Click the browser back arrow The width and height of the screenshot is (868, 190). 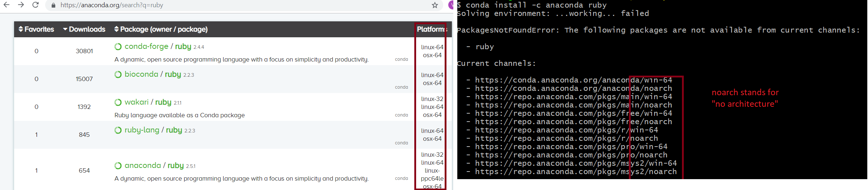[7, 5]
